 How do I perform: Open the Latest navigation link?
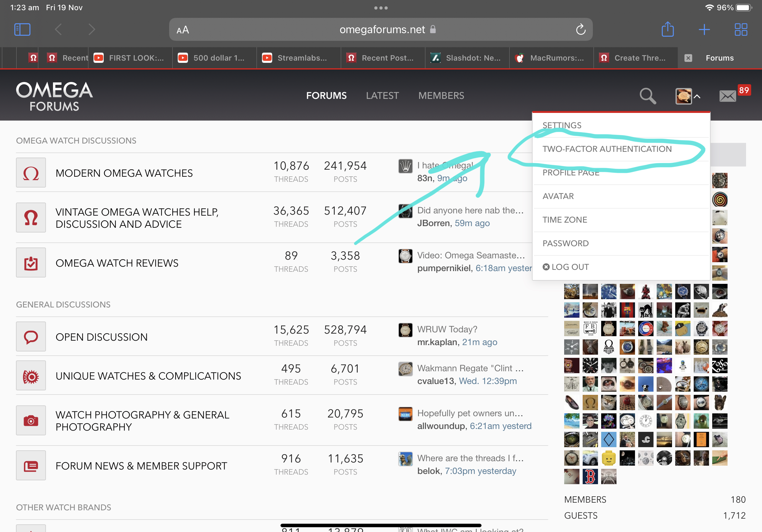point(382,95)
